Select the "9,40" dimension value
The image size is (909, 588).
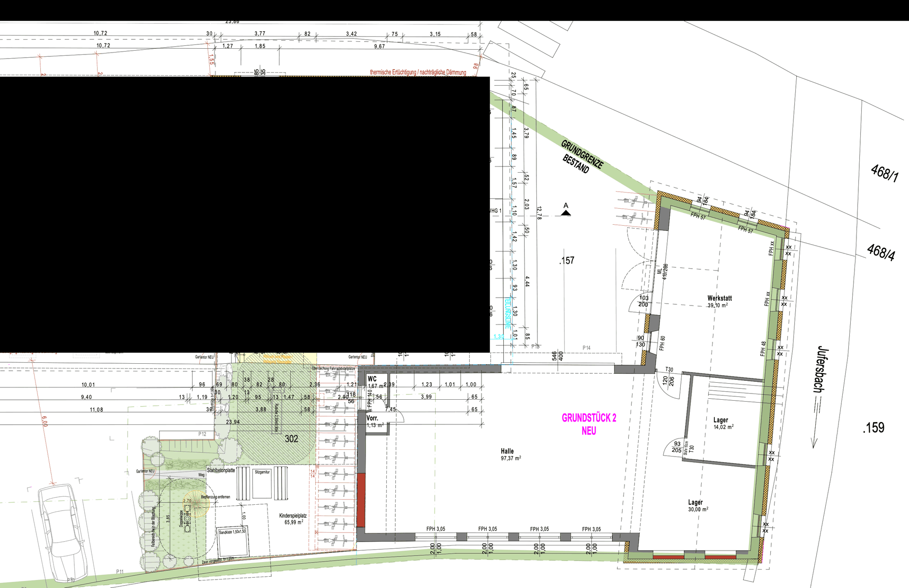[x=86, y=397]
